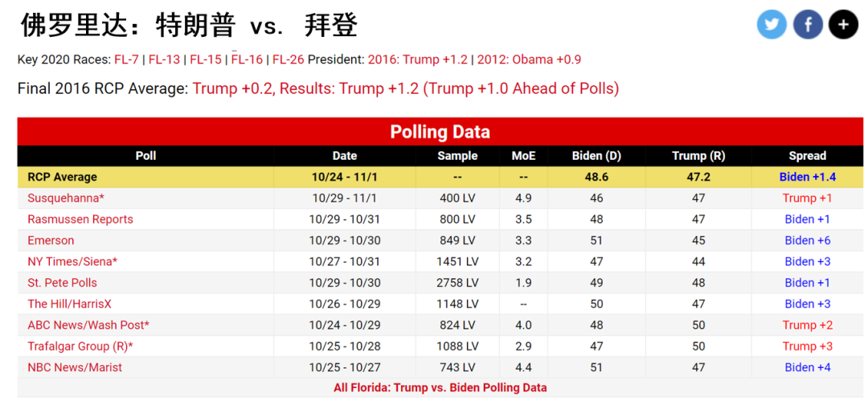Share the page on Facebook
Screen dimensions: 868x405
(x=808, y=25)
